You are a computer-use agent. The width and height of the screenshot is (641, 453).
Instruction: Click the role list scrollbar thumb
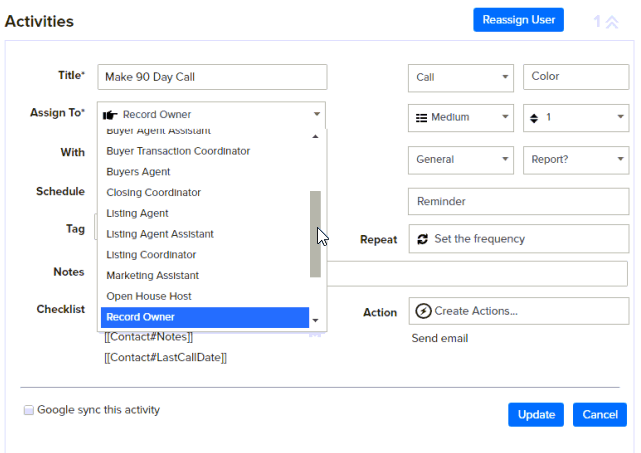[x=316, y=234]
